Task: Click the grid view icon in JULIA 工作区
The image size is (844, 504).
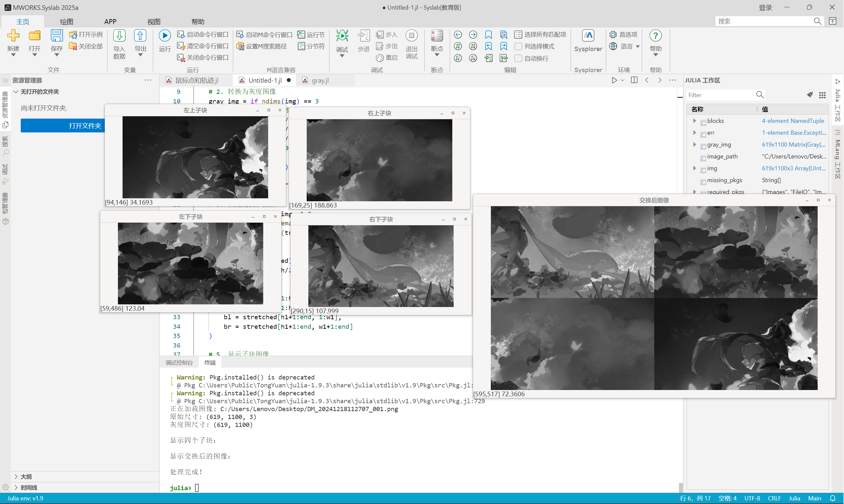Action: 822,95
